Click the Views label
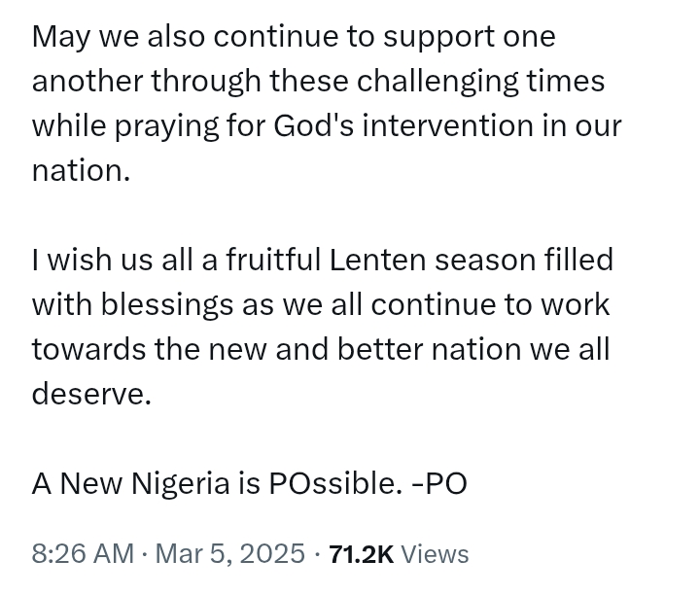Viewport: 700px width, 595px height. [435, 554]
